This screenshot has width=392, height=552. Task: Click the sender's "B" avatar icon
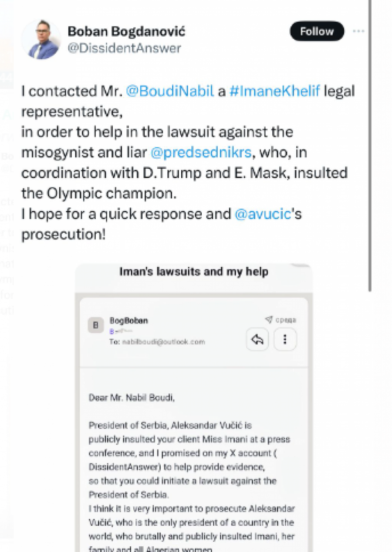coord(96,325)
